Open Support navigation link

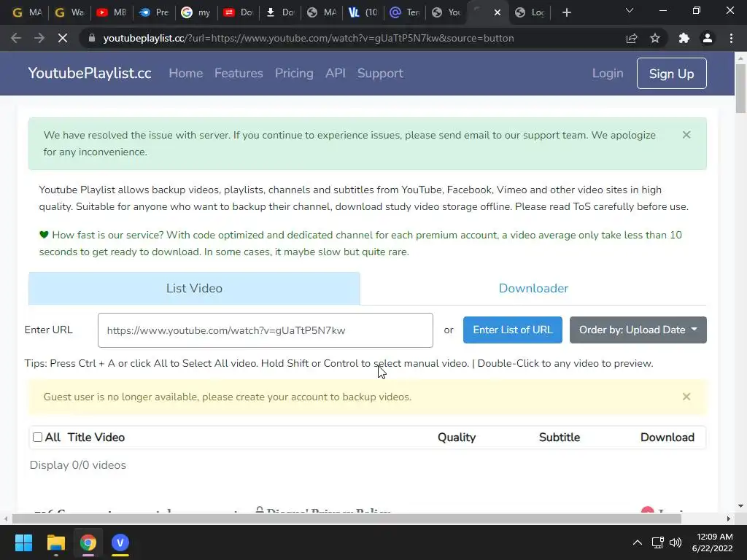point(380,73)
